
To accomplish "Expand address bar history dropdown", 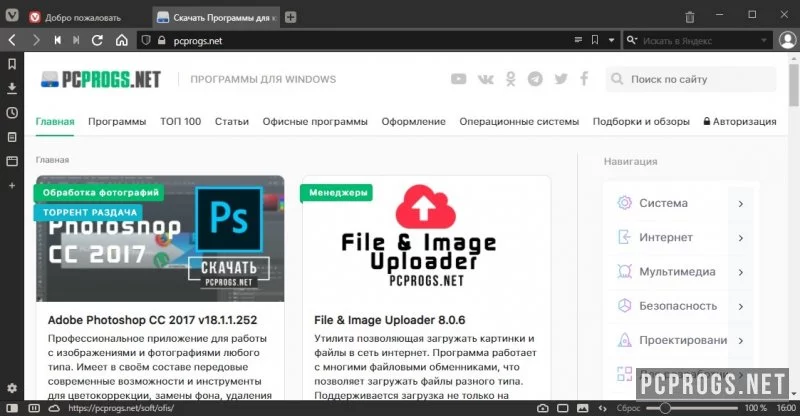I will coord(611,40).
